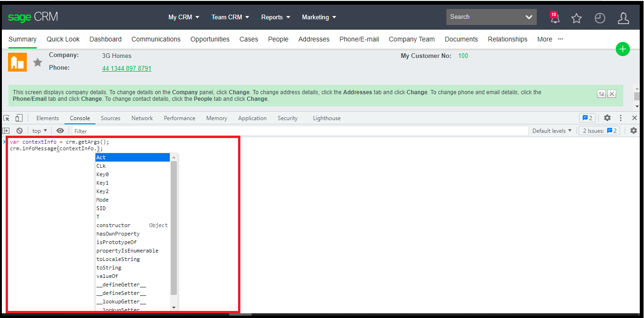
Task: Click the customer number 100 link
Action: (x=463, y=56)
